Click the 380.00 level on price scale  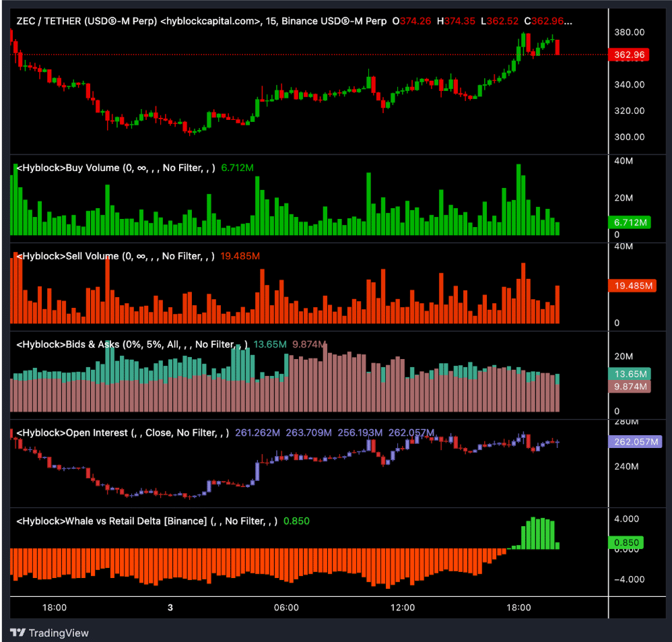pyautogui.click(x=630, y=32)
